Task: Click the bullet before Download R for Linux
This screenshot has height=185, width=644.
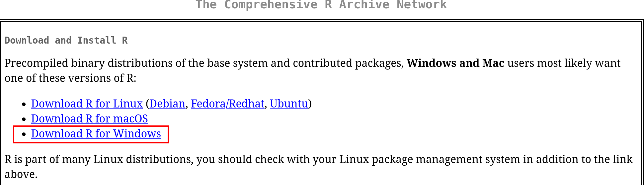Action: tap(24, 104)
